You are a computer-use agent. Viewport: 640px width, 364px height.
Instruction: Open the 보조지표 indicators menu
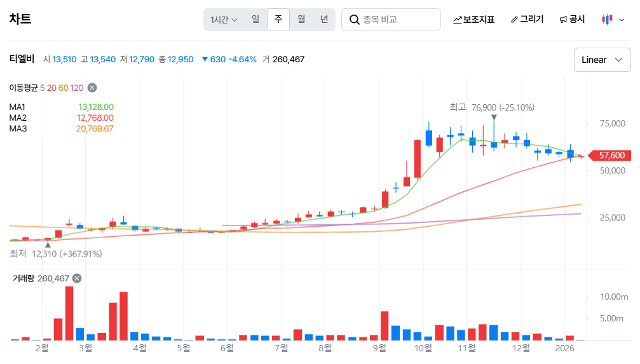pyautogui.click(x=474, y=19)
